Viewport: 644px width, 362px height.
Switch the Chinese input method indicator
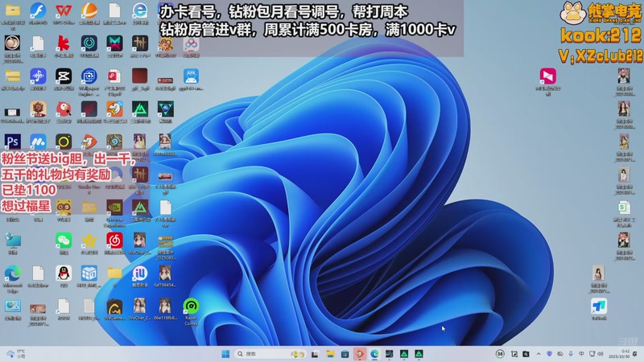tap(581, 354)
